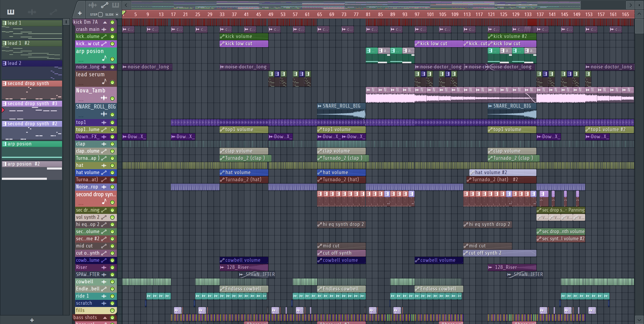
Task: Click the playlist vertical scrollbar handle
Action: [x=639, y=26]
